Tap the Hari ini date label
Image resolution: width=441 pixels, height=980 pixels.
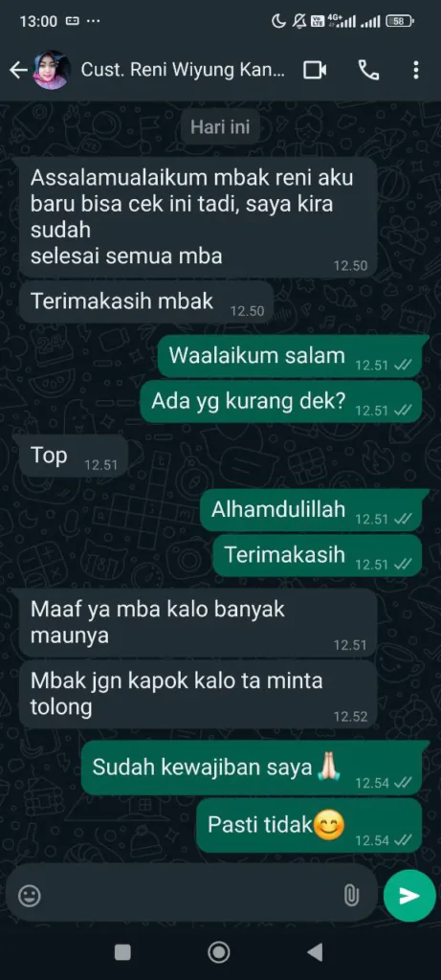click(220, 127)
